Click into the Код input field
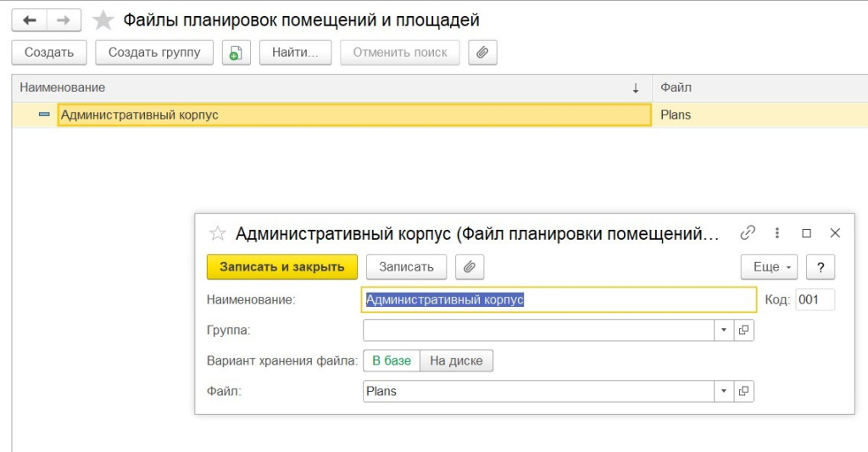Screen dimensions: 868x452 (x=815, y=299)
